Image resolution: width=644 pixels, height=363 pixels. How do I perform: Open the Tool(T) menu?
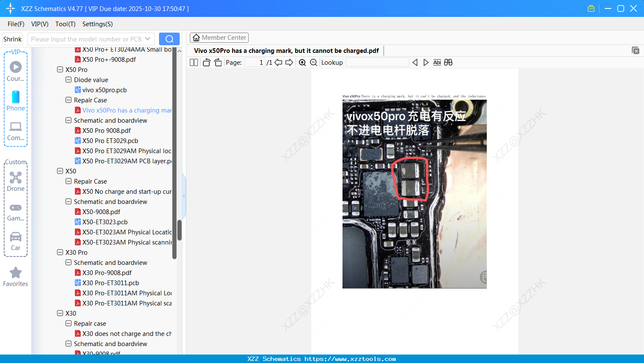pyautogui.click(x=65, y=24)
